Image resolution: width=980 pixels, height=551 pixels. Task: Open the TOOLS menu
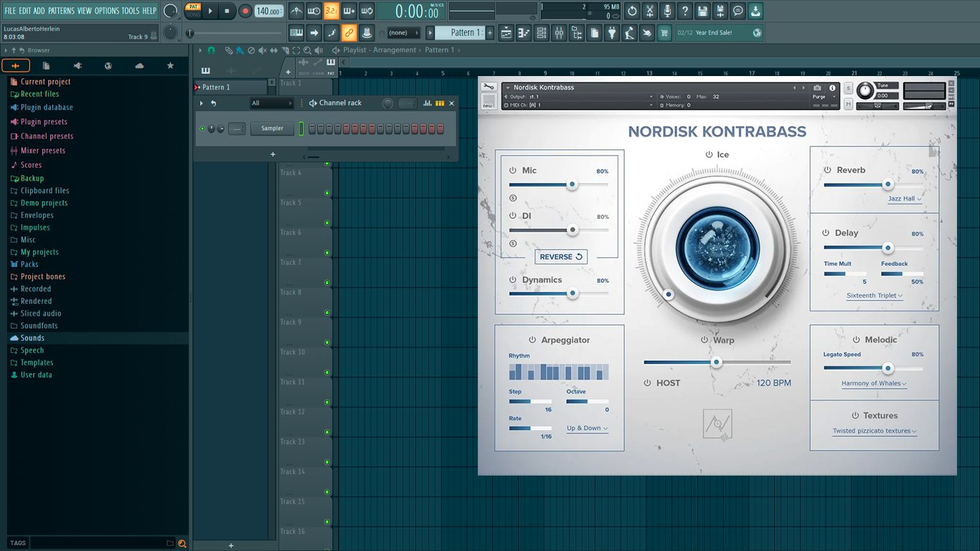[131, 11]
